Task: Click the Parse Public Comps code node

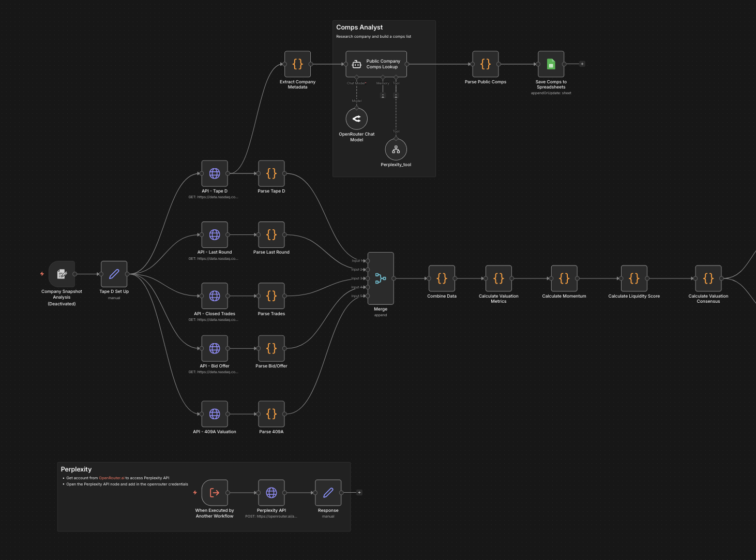Action: click(485, 64)
